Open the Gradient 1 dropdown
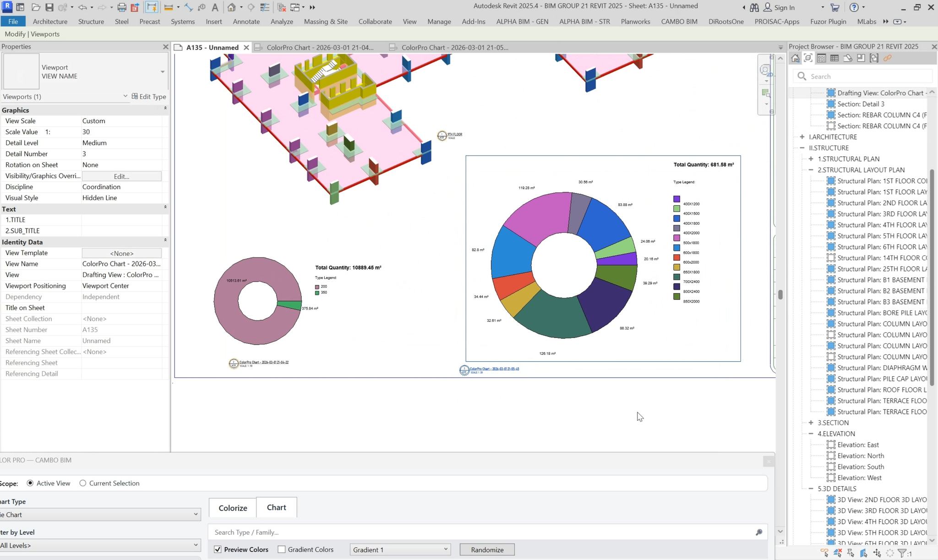The width and height of the screenshot is (938, 560). pos(400,549)
